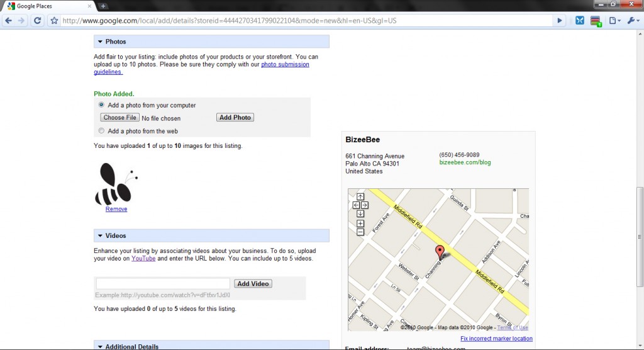Click the '661 Channing Avenue' address text
The width and height of the screenshot is (644, 350).
pyautogui.click(x=375, y=156)
